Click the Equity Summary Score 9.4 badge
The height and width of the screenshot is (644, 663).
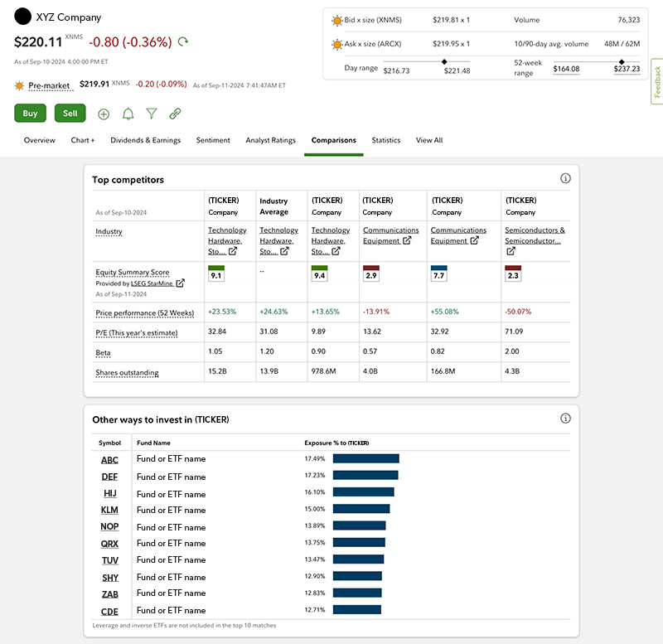(319, 274)
